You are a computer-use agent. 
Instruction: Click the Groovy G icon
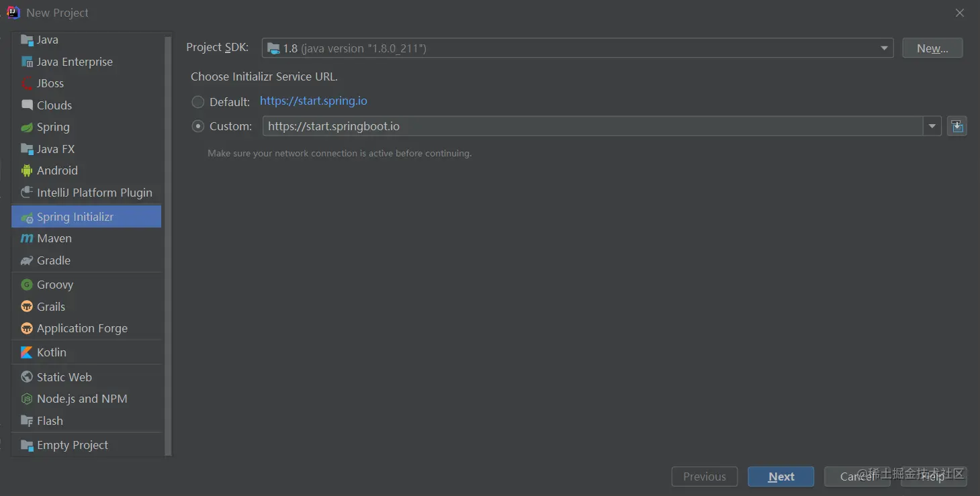[27, 285]
